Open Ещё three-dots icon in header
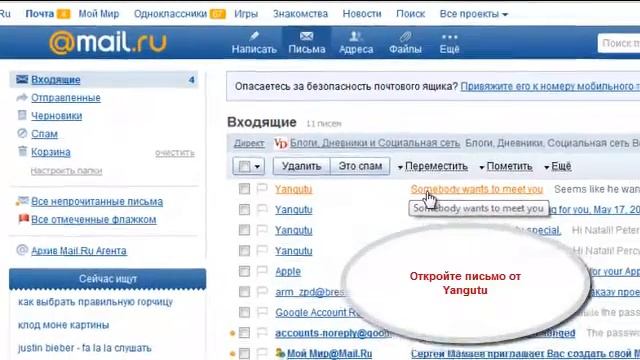 [x=449, y=37]
